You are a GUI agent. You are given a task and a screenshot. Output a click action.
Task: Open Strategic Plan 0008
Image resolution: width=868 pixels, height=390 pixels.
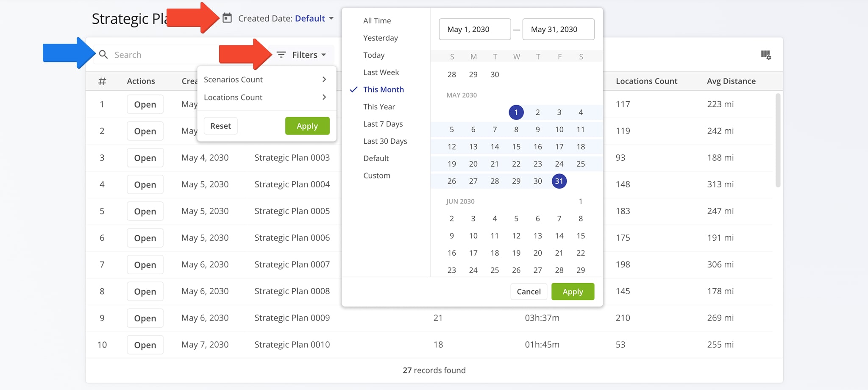[145, 291]
